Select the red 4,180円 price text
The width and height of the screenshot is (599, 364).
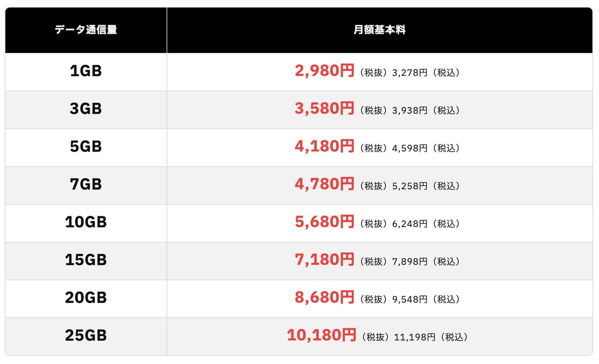tap(324, 147)
